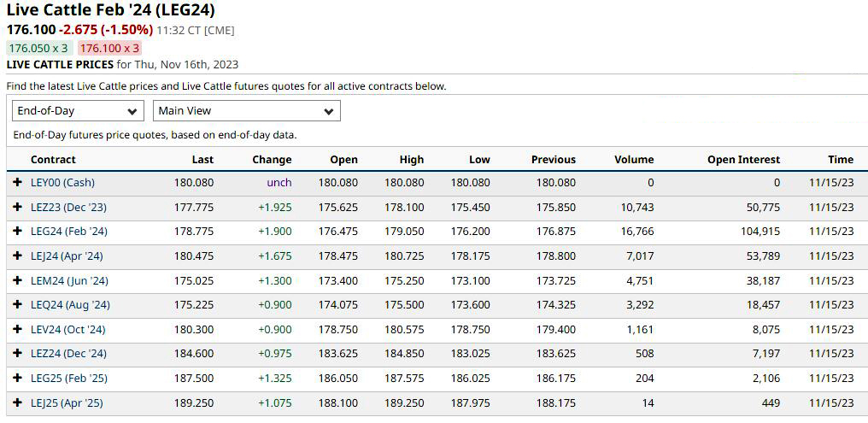The image size is (868, 423).
Task: Click plus icon beside LEQ24 (Aug '24)
Action: (17, 305)
